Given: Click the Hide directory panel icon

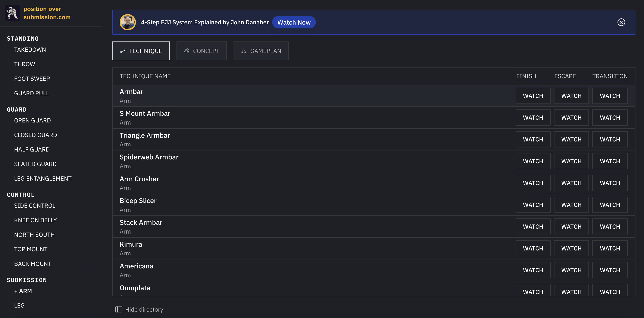Looking at the screenshot, I should [119, 309].
